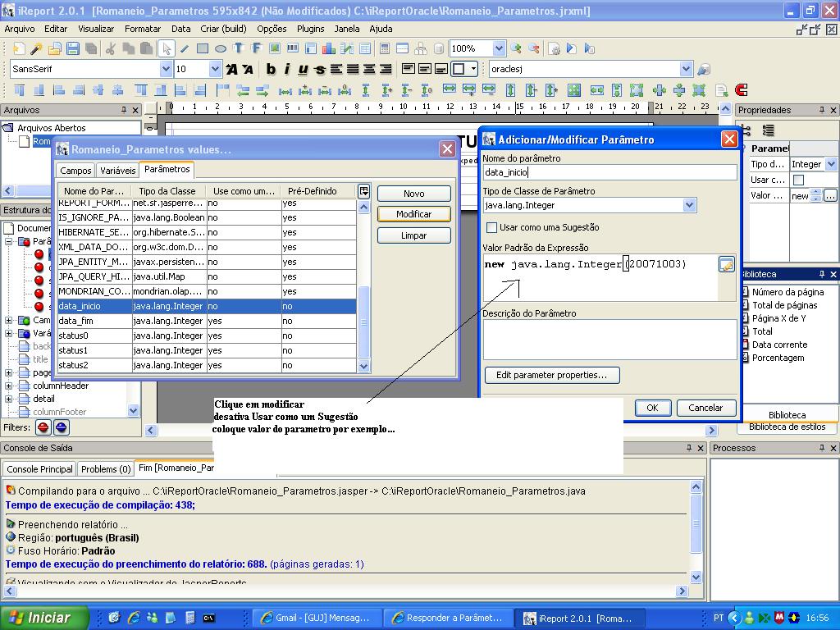Insert an image element tool
Viewport: 840px width, 630px height.
(274, 48)
